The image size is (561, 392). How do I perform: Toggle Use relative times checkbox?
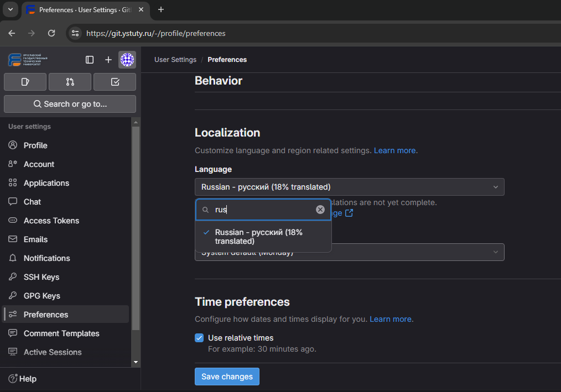click(199, 338)
